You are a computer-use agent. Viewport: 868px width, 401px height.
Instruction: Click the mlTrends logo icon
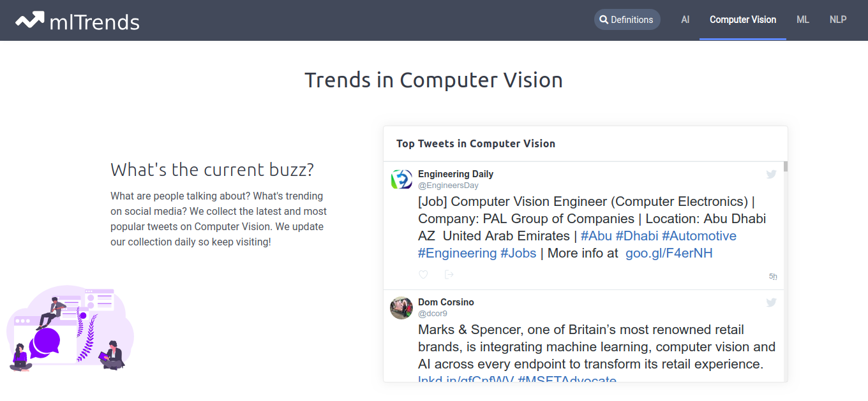tap(29, 20)
